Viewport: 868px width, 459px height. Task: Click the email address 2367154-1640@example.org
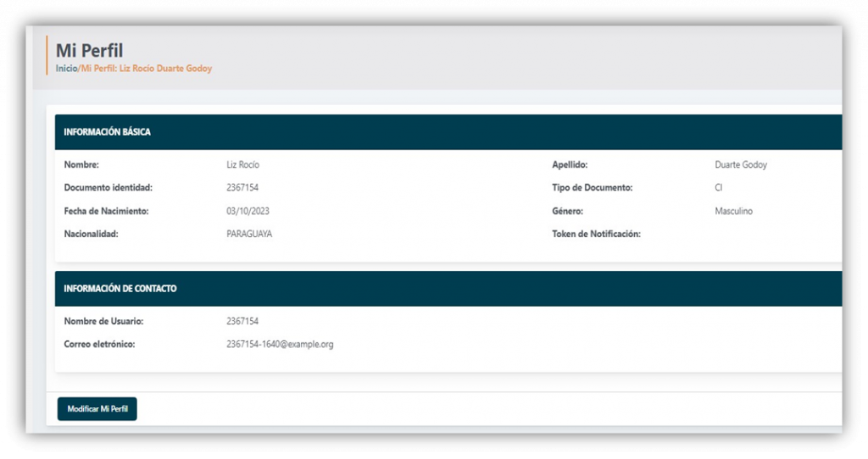click(280, 345)
